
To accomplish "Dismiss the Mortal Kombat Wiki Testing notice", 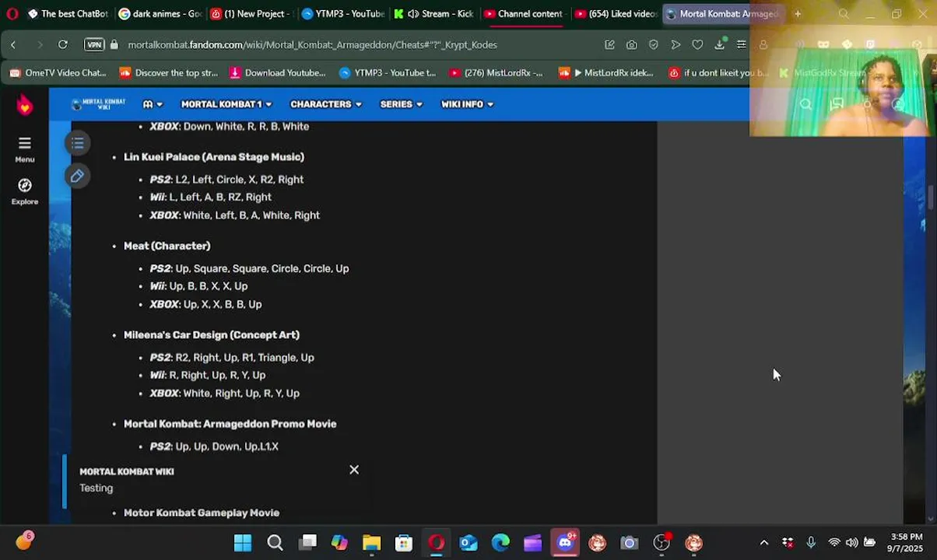I will [x=354, y=470].
